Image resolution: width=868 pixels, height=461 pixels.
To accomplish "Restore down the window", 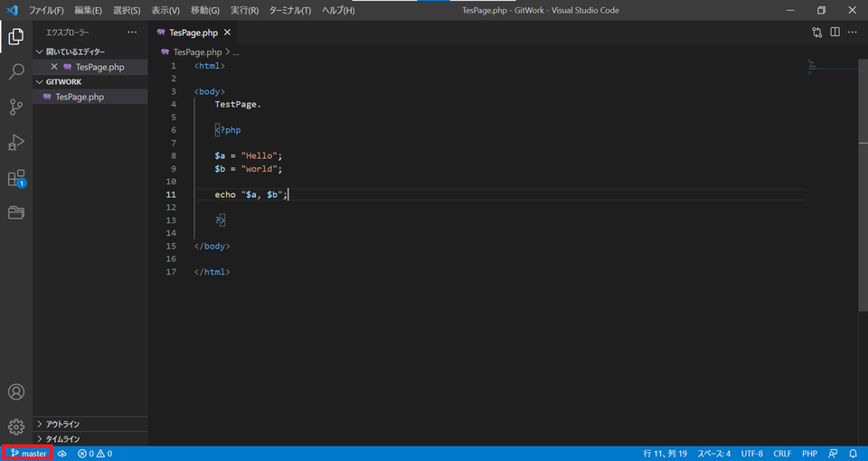I will [x=822, y=10].
